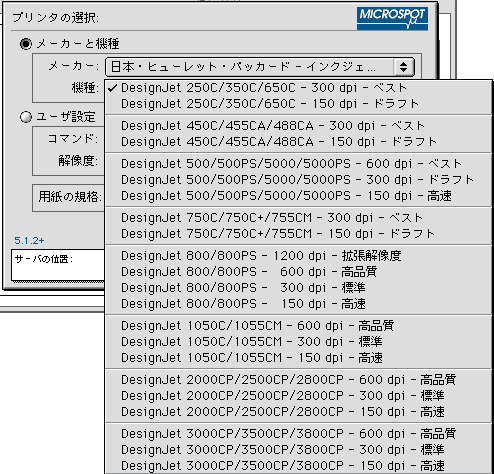Viewport: 494px width, 474px height.
Task: Select DesignJet 450C/455CA/488CA 150 dpi ドラフト
Action: pyautogui.click(x=298, y=142)
